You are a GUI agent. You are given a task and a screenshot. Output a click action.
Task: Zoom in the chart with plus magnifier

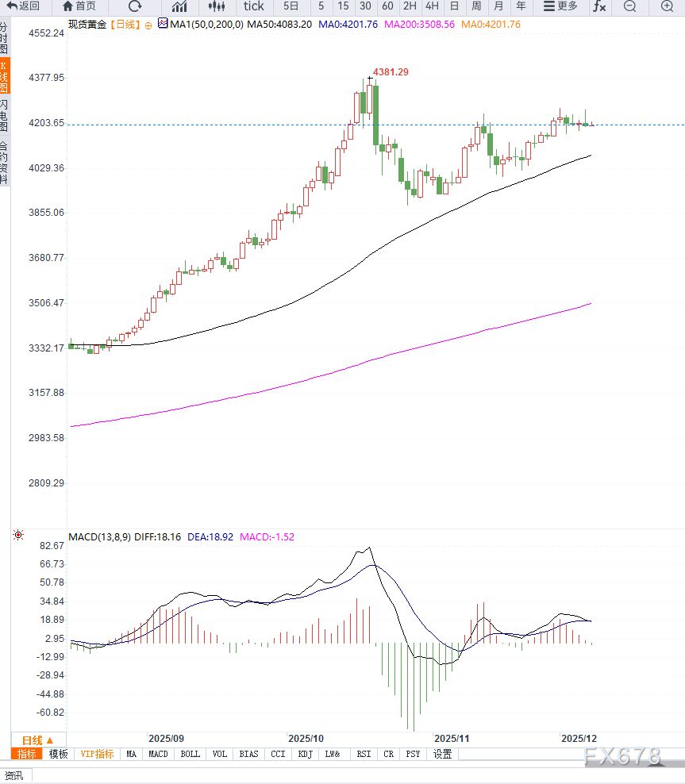pyautogui.click(x=665, y=6)
